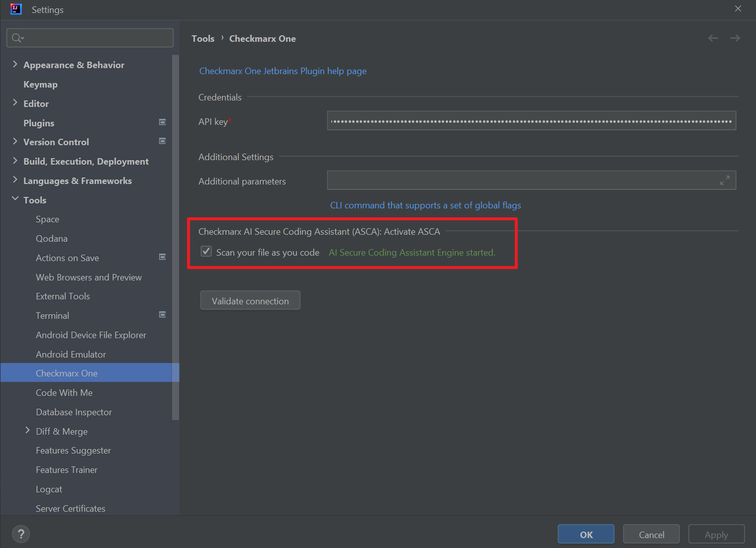Screen dimensions: 756x548
Task: Select Actions on Save settings
Action: (67, 258)
